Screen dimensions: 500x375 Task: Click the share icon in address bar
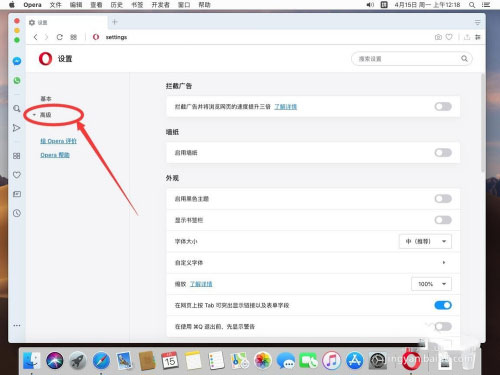point(467,37)
